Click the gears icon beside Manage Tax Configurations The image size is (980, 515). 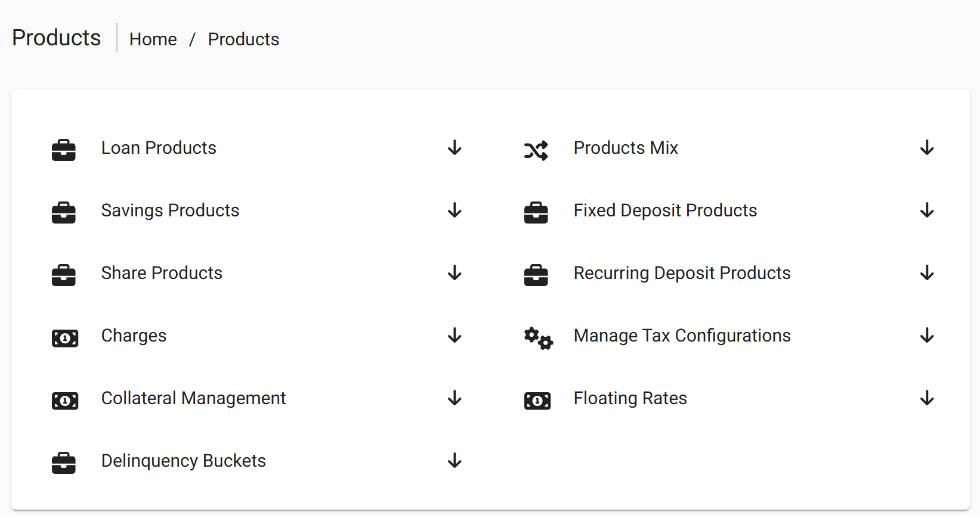(x=539, y=338)
